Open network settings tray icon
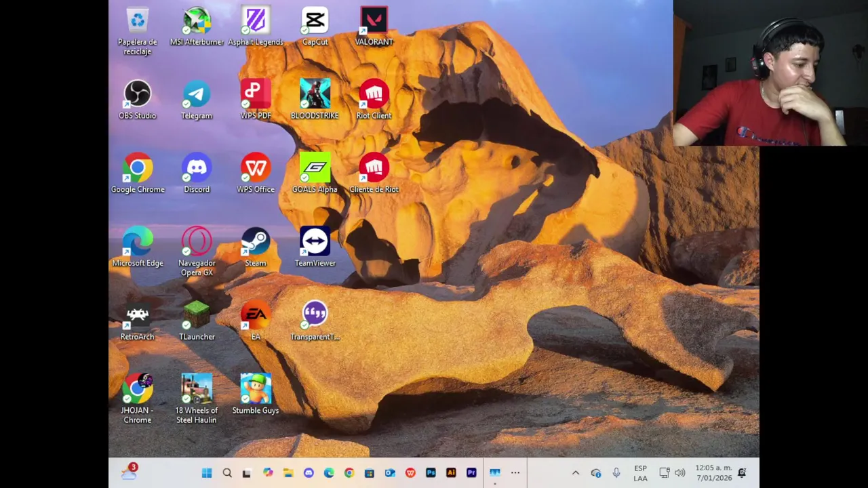868x488 pixels. (665, 473)
